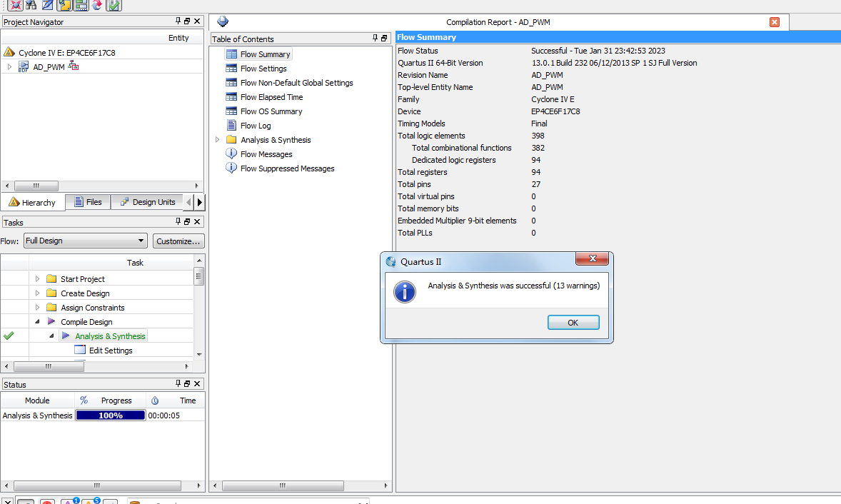Screen dimensions: 841x504
Task: Click the BDF file icon of AD_PWM
Action: pyautogui.click(x=23, y=66)
